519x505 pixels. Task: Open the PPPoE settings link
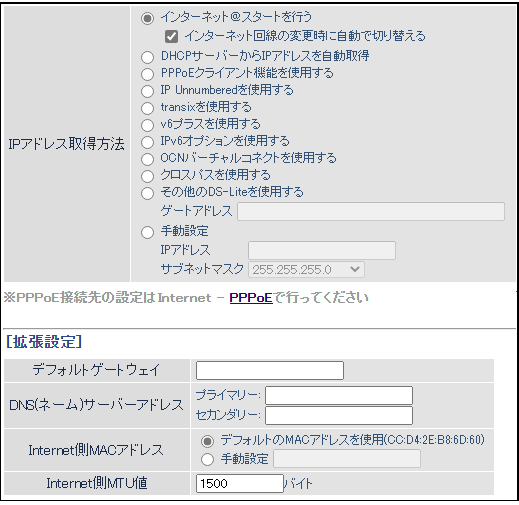(251, 298)
